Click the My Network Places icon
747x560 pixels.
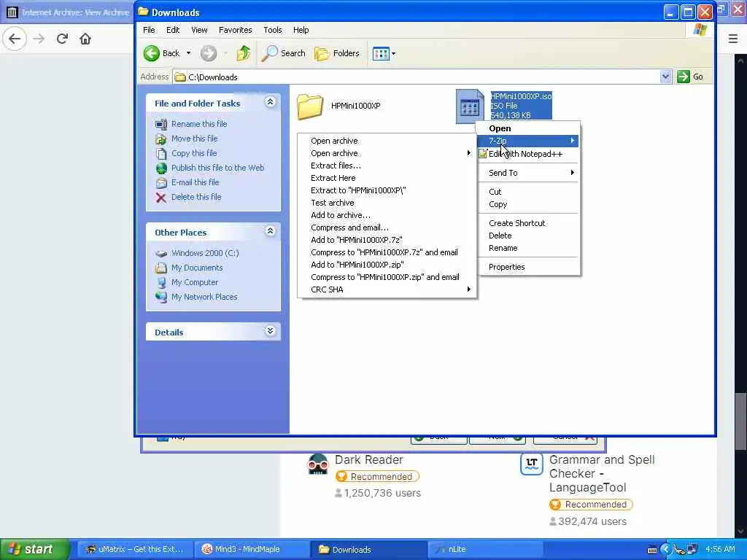161,297
